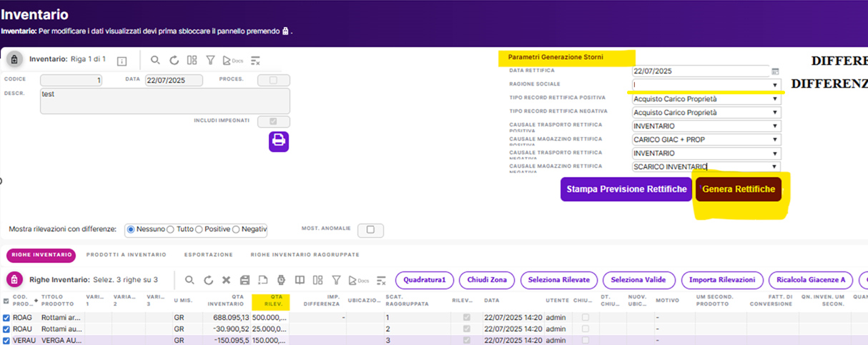This screenshot has width=868, height=345.
Task: Toggle the Most. Anomalie checkbox
Action: point(370,230)
